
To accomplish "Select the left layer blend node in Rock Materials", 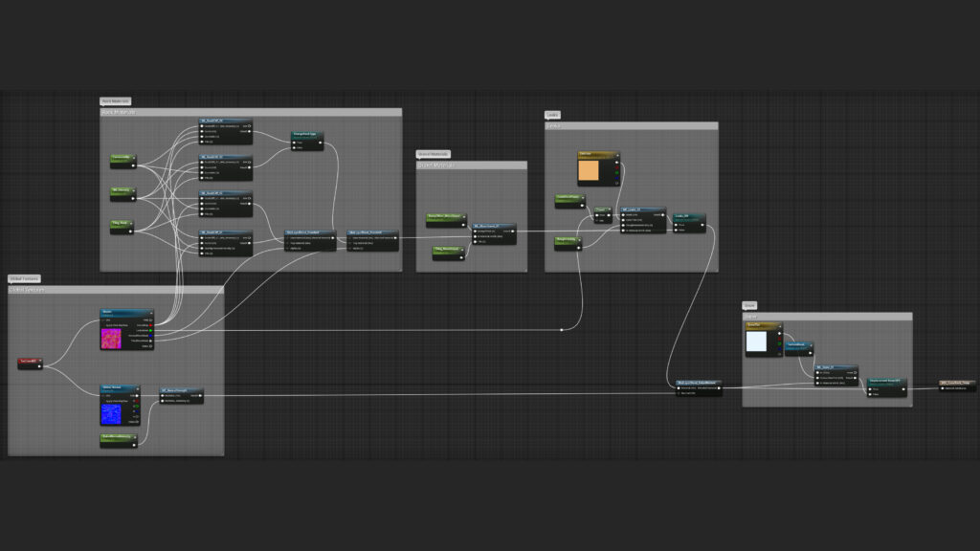I will click(310, 240).
